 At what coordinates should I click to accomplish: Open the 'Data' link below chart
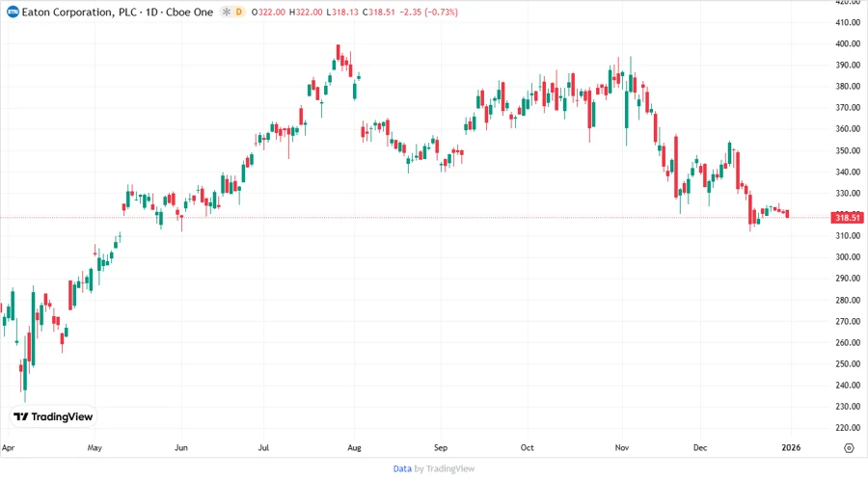[402, 469]
